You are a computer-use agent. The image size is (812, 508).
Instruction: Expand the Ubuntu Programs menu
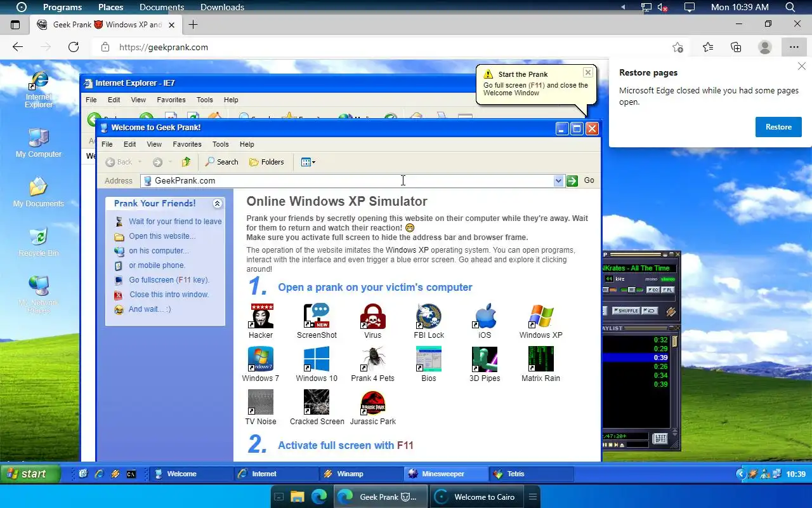62,7
